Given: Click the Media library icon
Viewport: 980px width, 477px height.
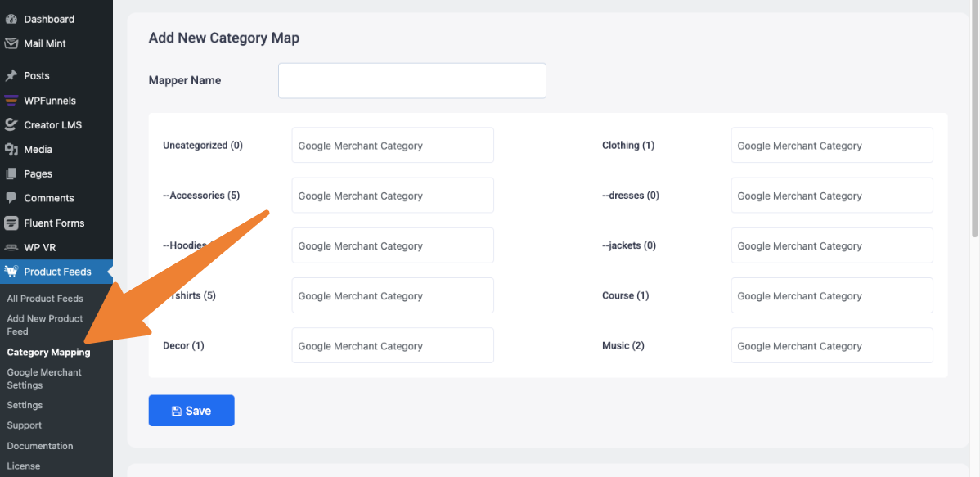Looking at the screenshot, I should [11, 150].
